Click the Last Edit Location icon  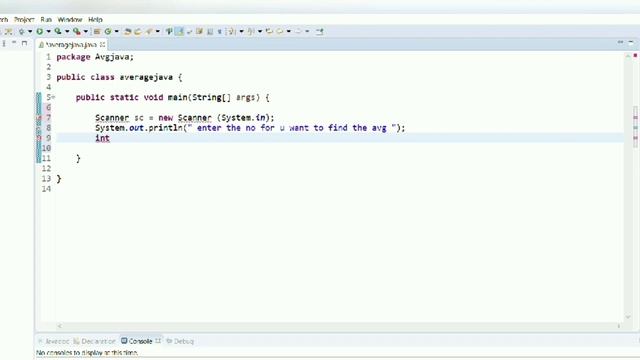[269, 31]
